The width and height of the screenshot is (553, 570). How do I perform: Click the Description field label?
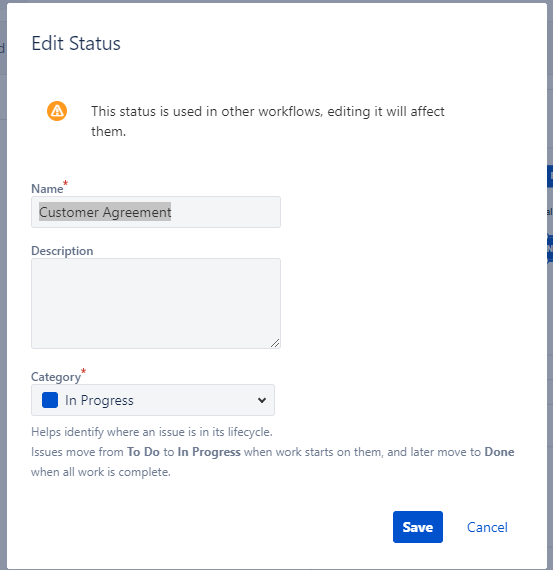pos(62,251)
